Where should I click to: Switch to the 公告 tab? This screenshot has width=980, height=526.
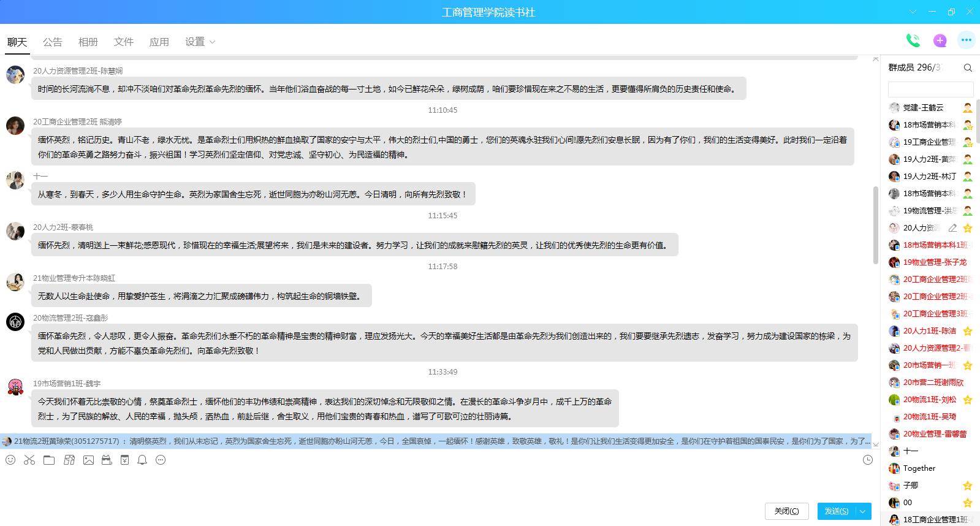point(53,42)
